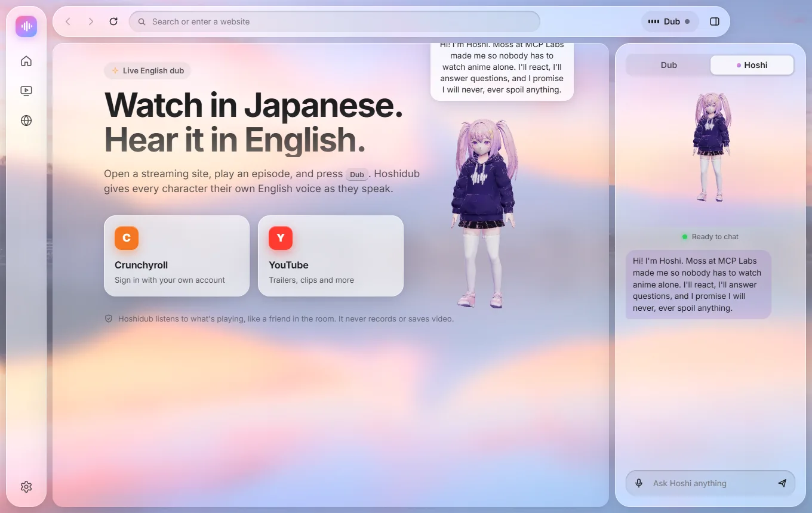Viewport: 812px width, 513px height.
Task: Open settings gear in sidebar
Action: (26, 487)
